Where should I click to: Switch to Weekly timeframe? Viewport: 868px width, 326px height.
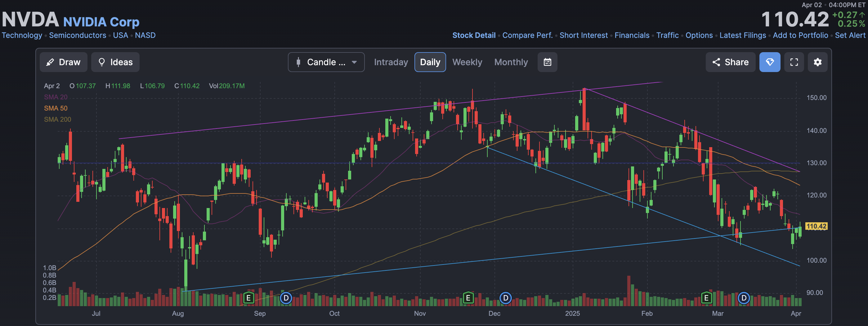467,62
